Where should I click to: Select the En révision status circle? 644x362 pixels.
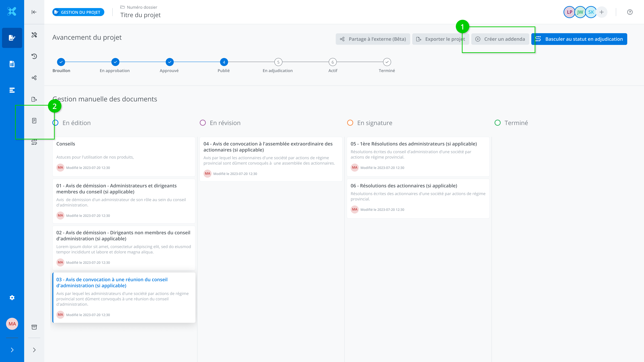click(x=203, y=123)
